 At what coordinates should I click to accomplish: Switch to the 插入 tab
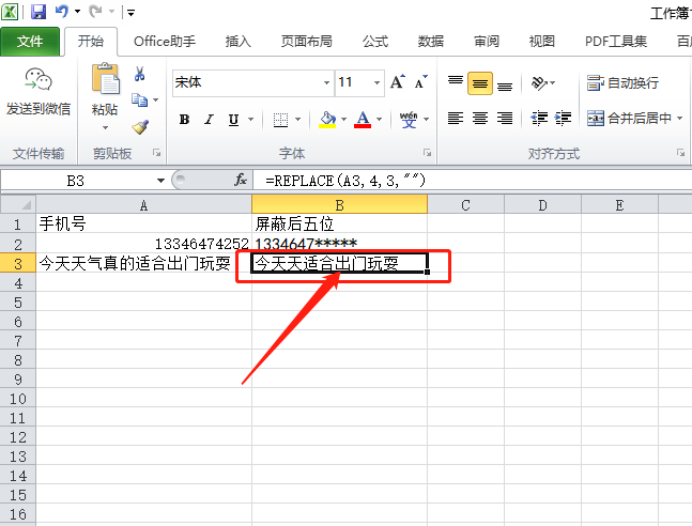(238, 41)
